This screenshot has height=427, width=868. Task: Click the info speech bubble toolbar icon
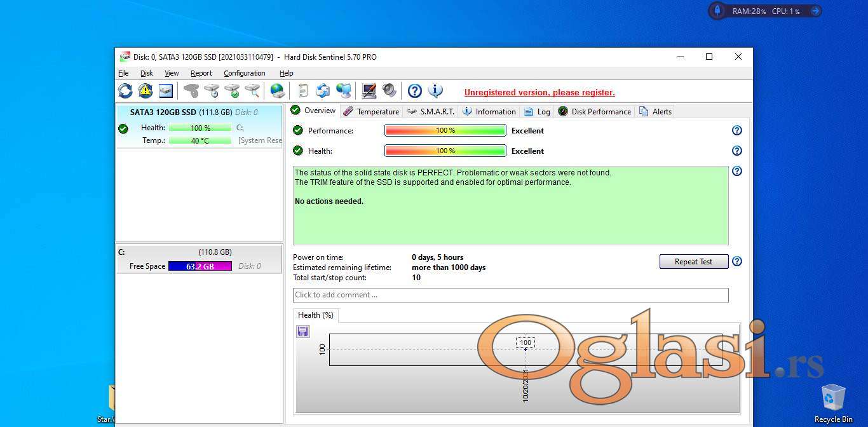point(435,91)
